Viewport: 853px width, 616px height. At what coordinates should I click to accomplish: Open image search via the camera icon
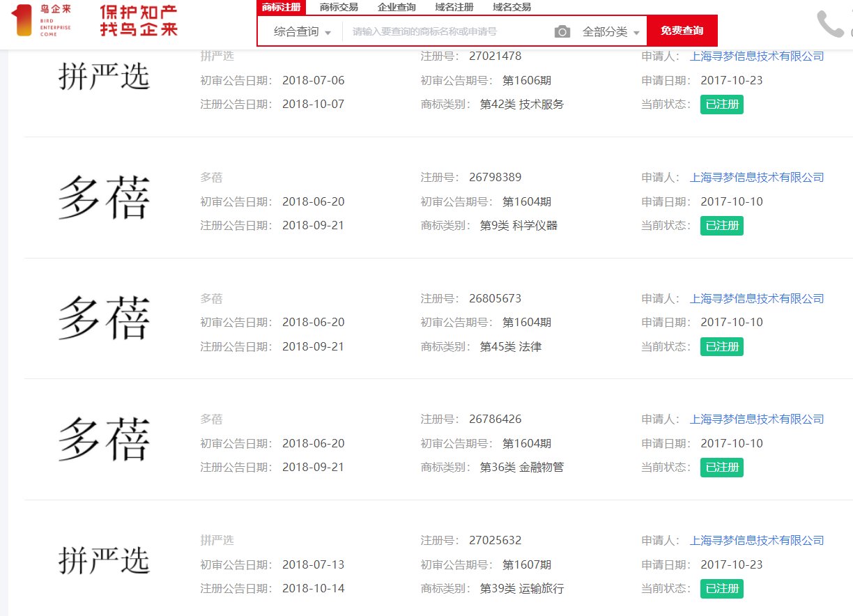[x=562, y=31]
